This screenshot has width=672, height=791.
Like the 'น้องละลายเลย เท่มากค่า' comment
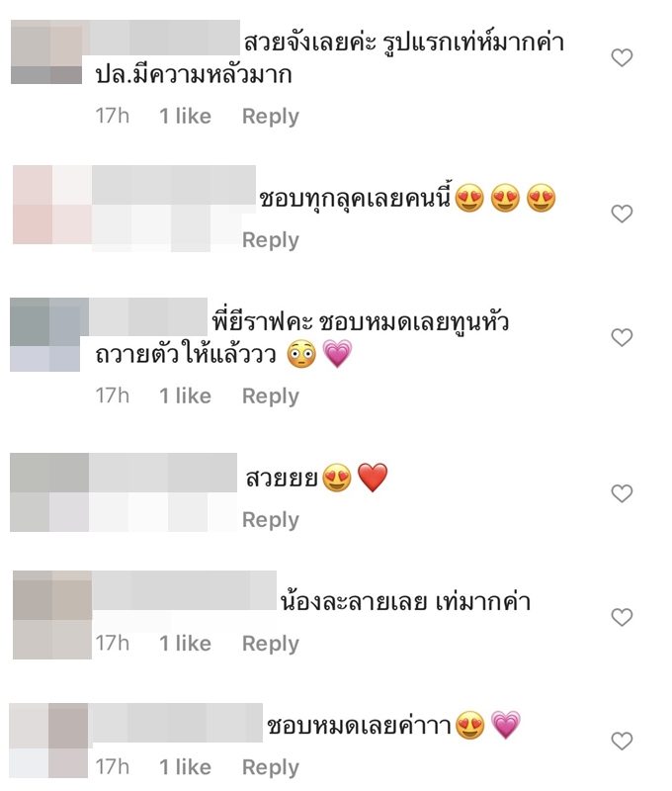[622, 617]
